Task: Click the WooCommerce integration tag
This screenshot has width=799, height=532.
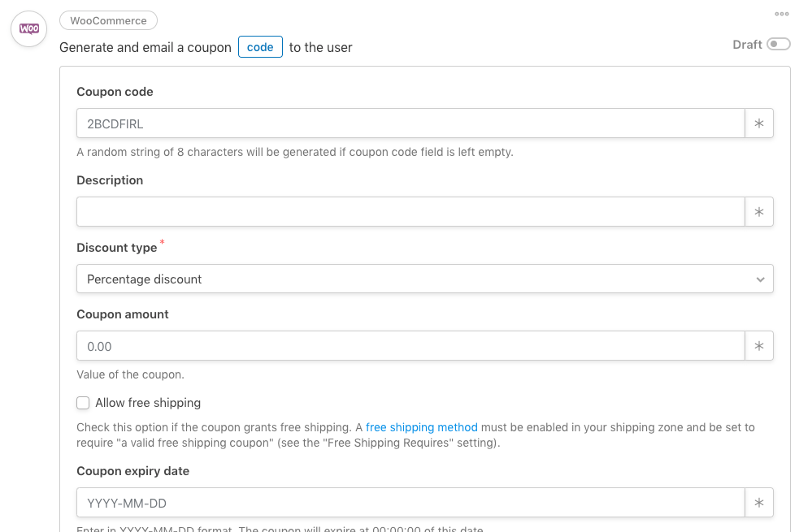Action: tap(109, 21)
